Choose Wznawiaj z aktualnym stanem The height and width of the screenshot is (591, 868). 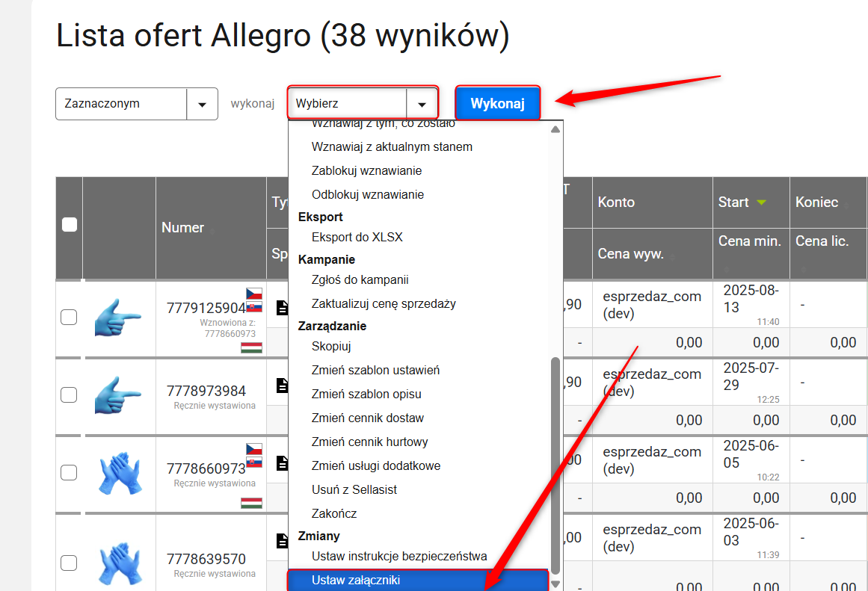tap(392, 147)
